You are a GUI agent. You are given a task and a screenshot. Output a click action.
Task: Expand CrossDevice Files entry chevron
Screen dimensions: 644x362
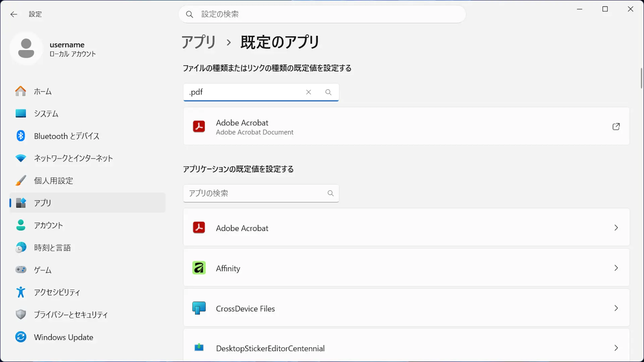(x=616, y=308)
